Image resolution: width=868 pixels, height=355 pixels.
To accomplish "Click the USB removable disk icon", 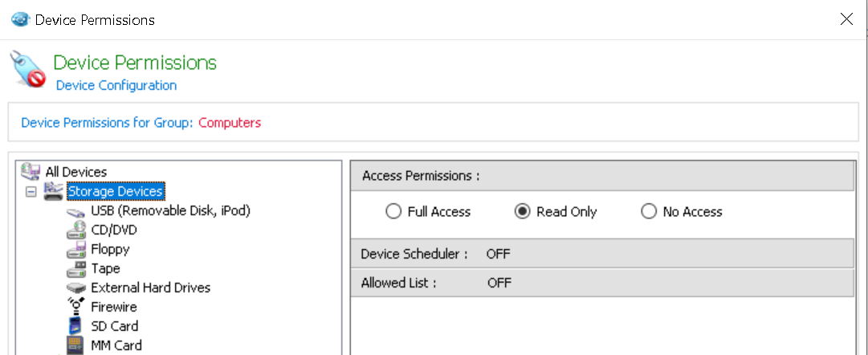I will tap(76, 211).
